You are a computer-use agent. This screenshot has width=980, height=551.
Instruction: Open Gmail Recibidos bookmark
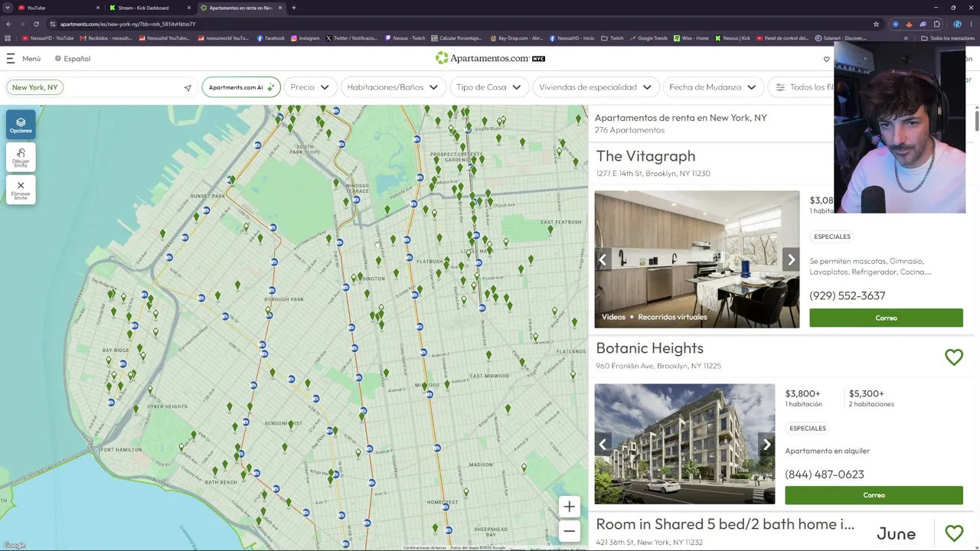pyautogui.click(x=106, y=38)
